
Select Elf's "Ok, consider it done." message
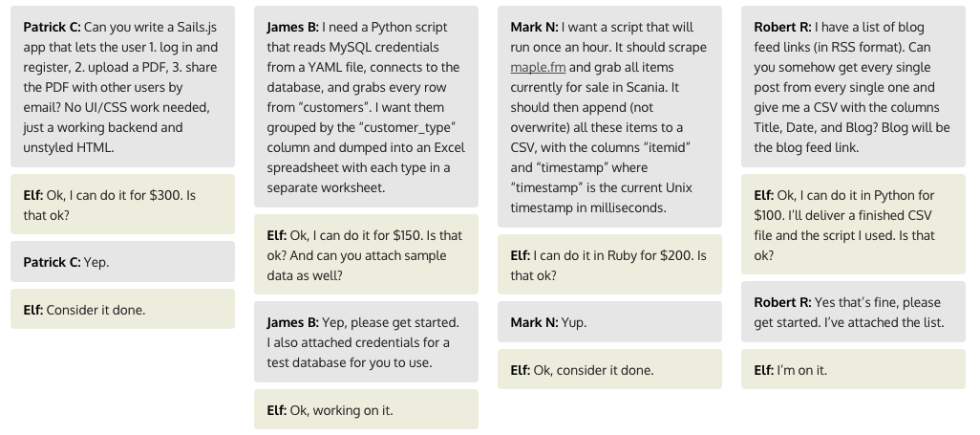pos(609,369)
